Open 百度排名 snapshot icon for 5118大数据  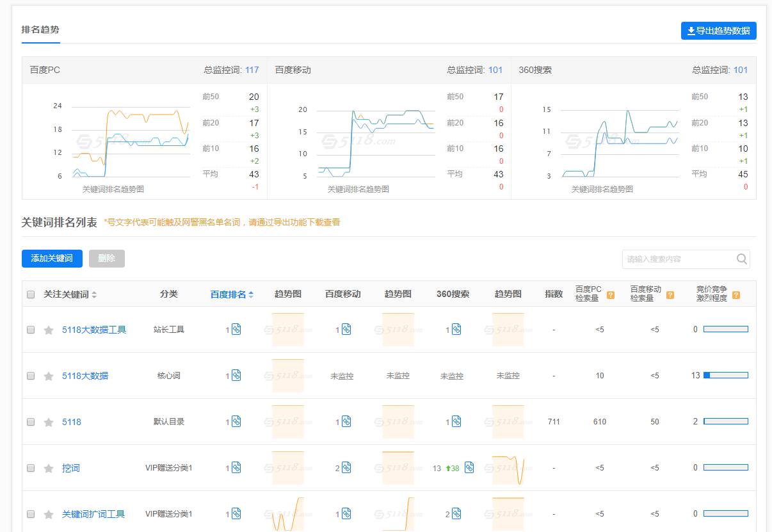tap(236, 375)
